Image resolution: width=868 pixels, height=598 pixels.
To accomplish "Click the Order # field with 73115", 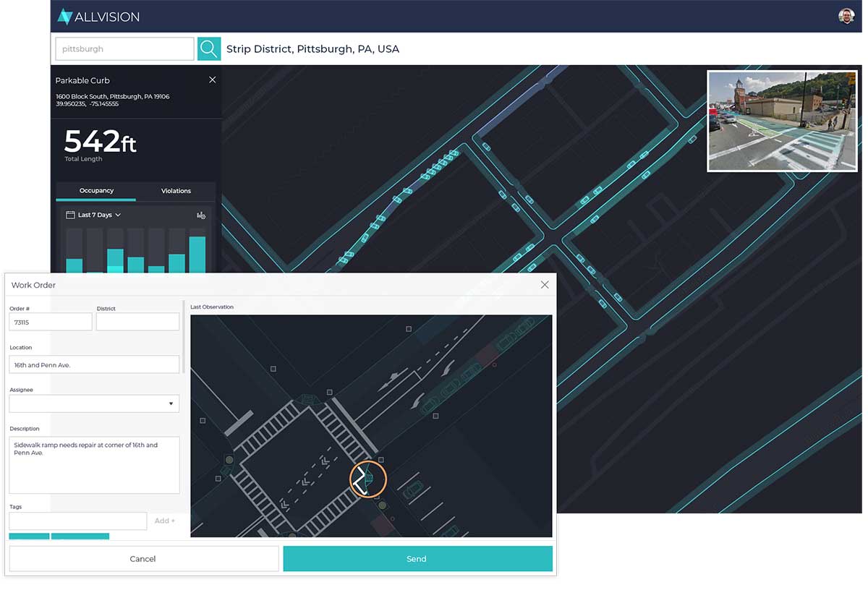I will [x=51, y=322].
